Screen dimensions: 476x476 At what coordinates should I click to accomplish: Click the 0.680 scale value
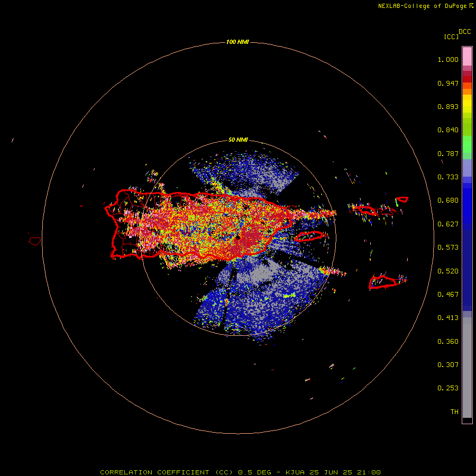click(448, 200)
